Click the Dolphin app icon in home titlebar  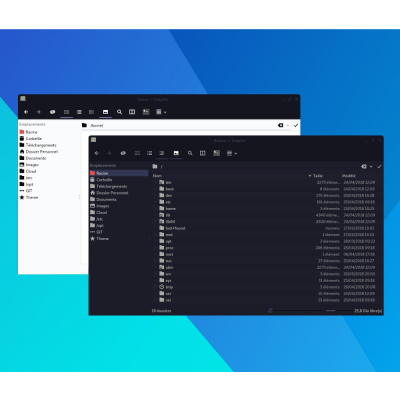point(23,98)
